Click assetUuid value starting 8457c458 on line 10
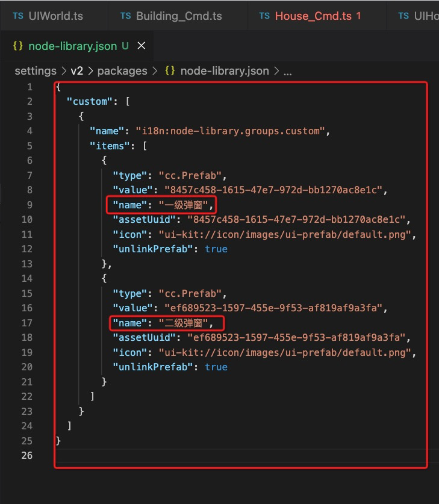 (x=296, y=220)
